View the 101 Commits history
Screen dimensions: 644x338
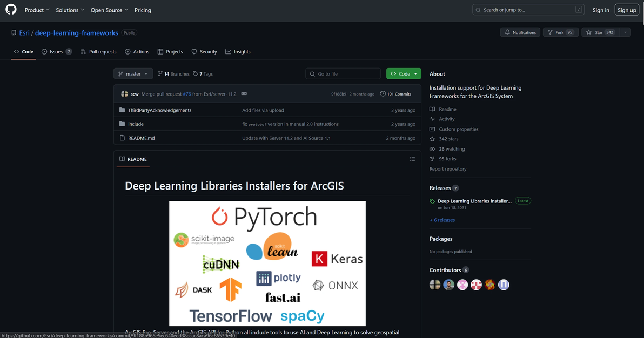(x=395, y=94)
